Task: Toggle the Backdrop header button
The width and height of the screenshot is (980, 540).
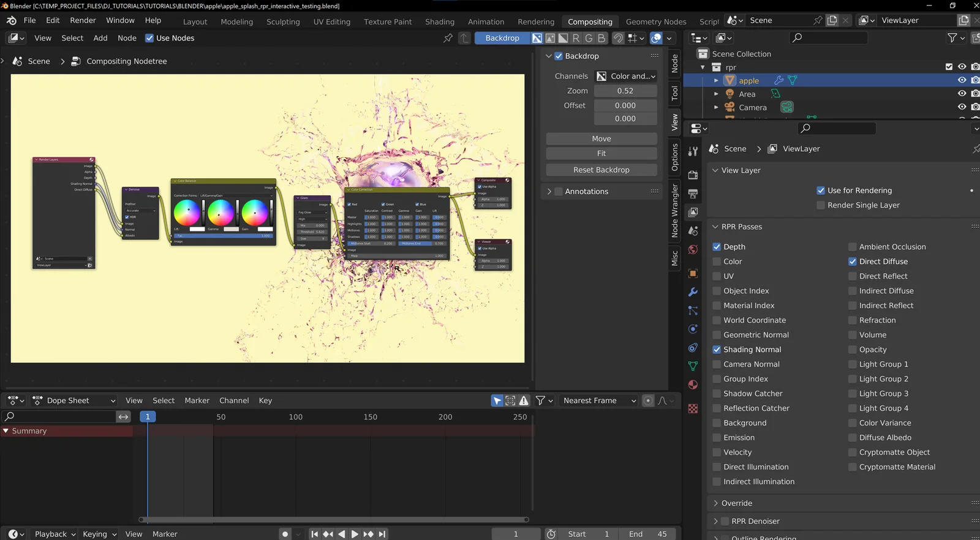Action: [502, 38]
